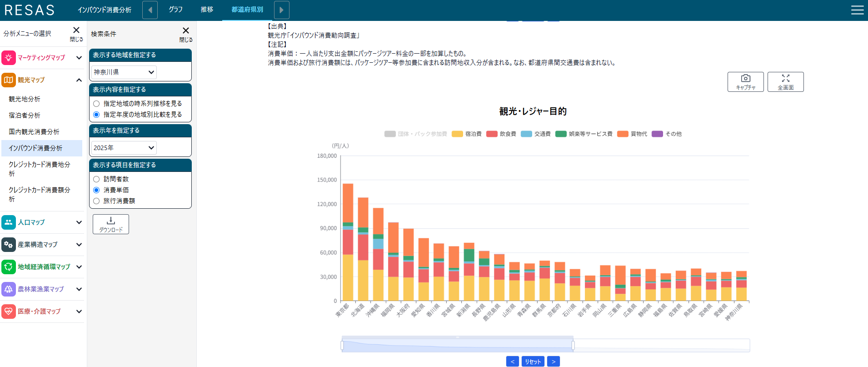The image size is (868, 367).
Task: Select the 旅行消費額 radio option
Action: [96, 201]
